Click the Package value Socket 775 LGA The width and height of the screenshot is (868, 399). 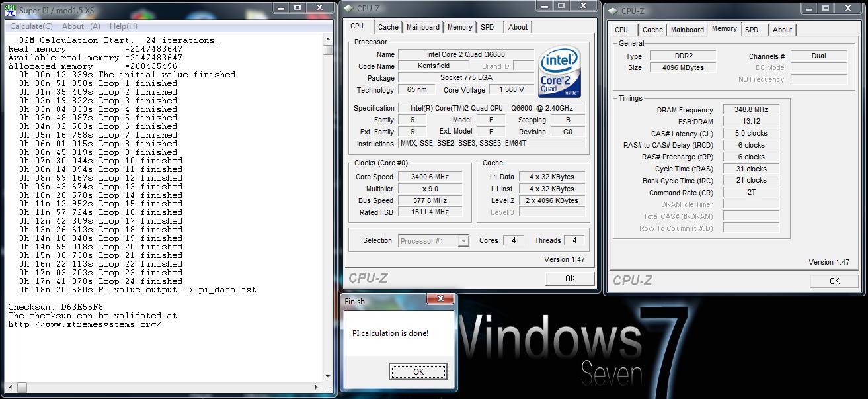(x=466, y=78)
